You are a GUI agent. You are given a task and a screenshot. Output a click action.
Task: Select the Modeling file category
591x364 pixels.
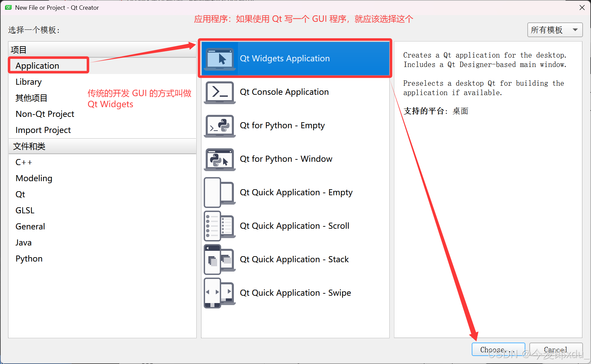click(102, 178)
